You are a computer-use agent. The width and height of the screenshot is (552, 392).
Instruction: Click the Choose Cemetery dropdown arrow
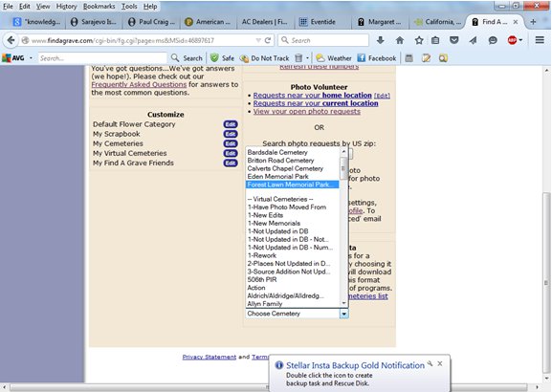point(344,314)
